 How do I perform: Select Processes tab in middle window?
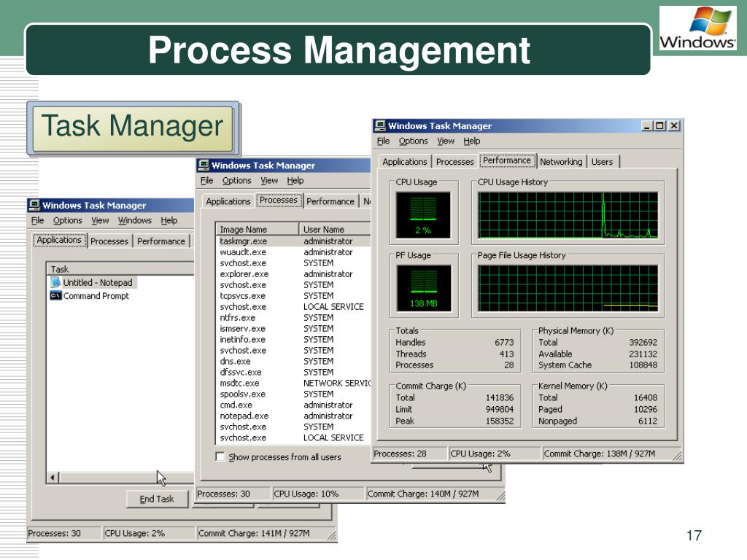(279, 200)
